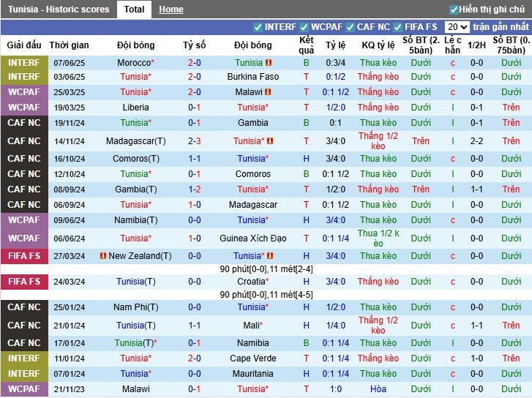The width and height of the screenshot is (532, 398).
Task: Click the WCPAF badge on 21/11/23 row
Action: [x=24, y=389]
